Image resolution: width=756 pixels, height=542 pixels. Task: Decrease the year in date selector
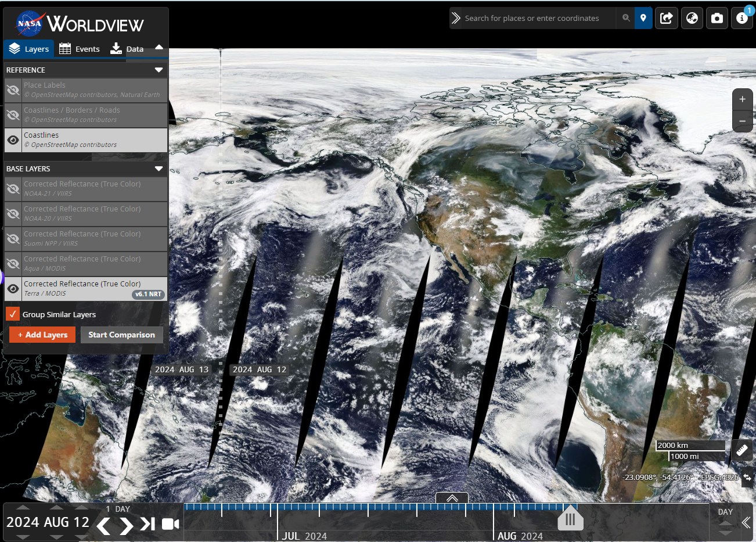coord(23,537)
